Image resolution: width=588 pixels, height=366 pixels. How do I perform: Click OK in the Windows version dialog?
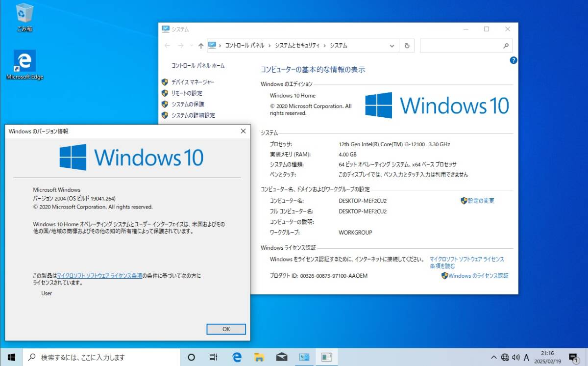click(226, 329)
